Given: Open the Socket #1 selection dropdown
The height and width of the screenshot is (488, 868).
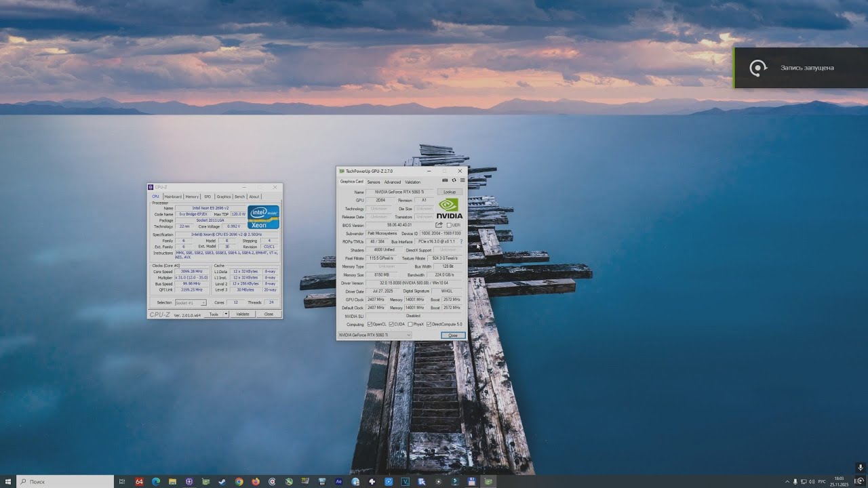Looking at the screenshot, I should tap(191, 302).
